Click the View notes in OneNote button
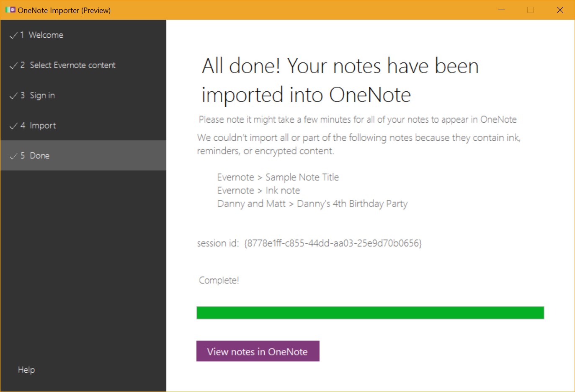The image size is (575, 392). [258, 351]
